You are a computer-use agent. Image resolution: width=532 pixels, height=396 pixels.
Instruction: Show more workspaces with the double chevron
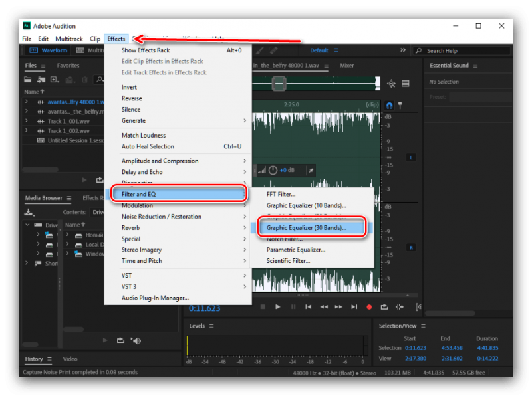403,50
